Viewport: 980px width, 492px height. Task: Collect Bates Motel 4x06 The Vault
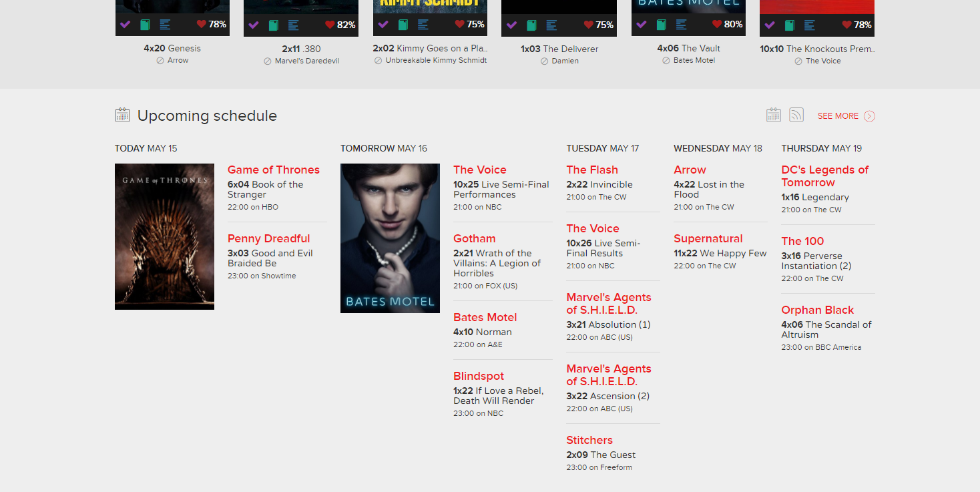tap(661, 25)
